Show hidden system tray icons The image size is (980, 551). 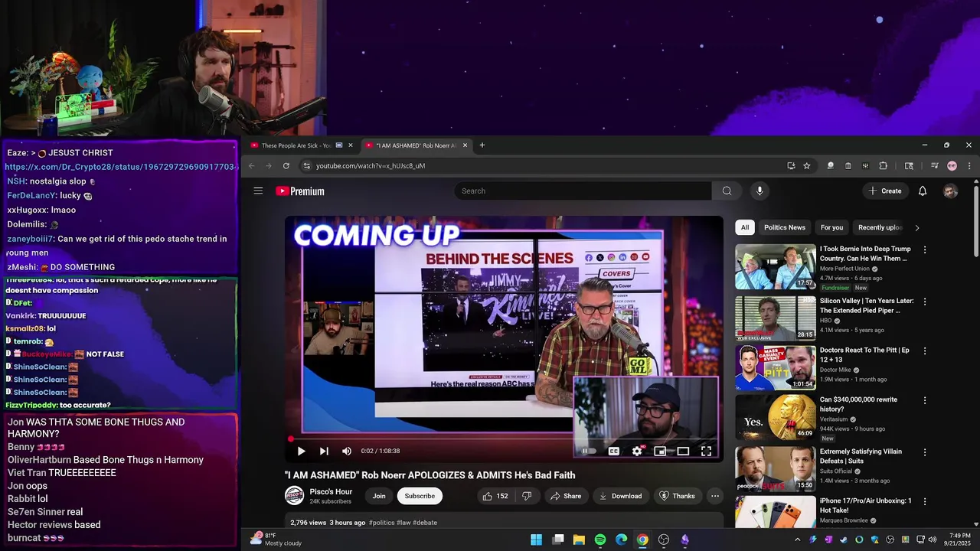(x=797, y=540)
